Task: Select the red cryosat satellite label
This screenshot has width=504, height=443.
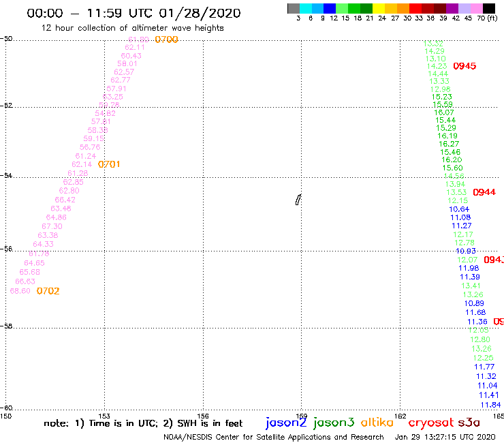Action: (431, 423)
